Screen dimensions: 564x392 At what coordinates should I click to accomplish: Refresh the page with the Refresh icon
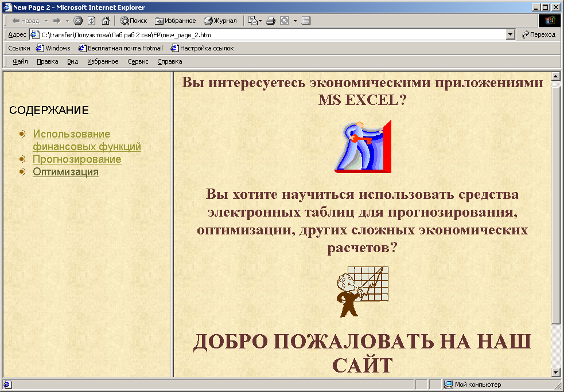92,21
